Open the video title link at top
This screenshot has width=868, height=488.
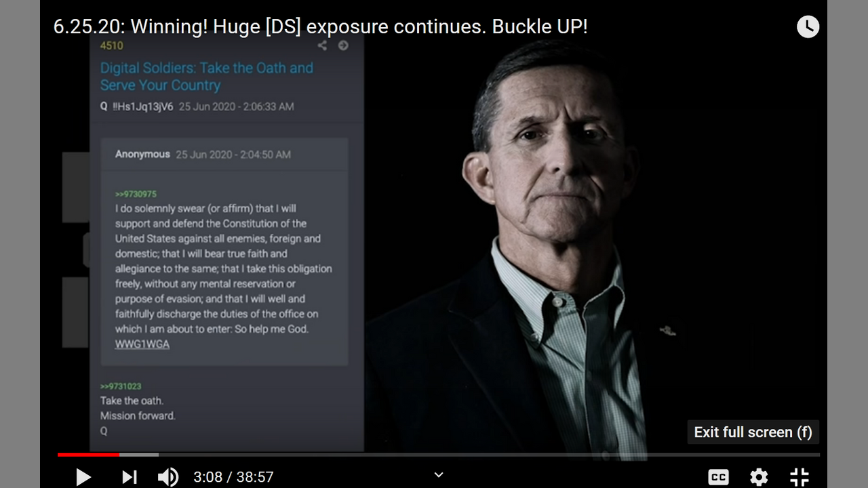pyautogui.click(x=320, y=27)
